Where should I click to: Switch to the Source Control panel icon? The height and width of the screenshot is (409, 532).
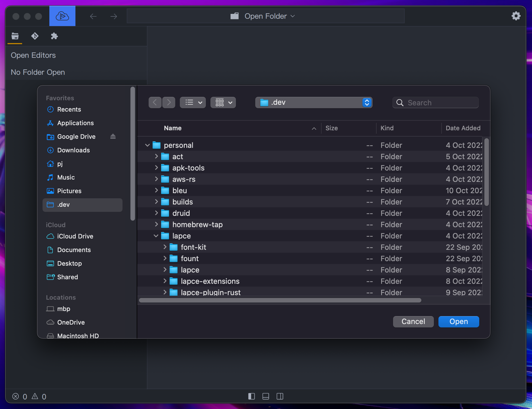click(x=35, y=36)
